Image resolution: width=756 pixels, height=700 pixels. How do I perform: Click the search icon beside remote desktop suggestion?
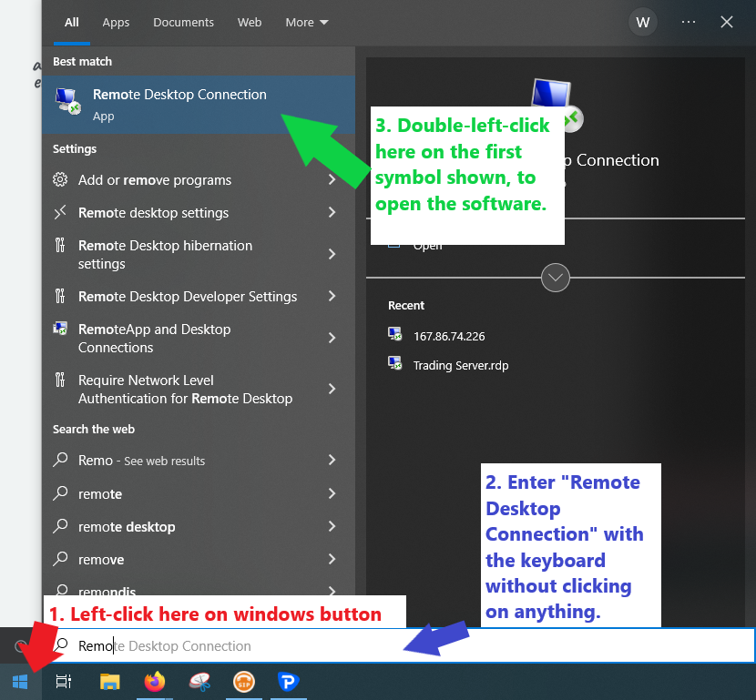60,526
